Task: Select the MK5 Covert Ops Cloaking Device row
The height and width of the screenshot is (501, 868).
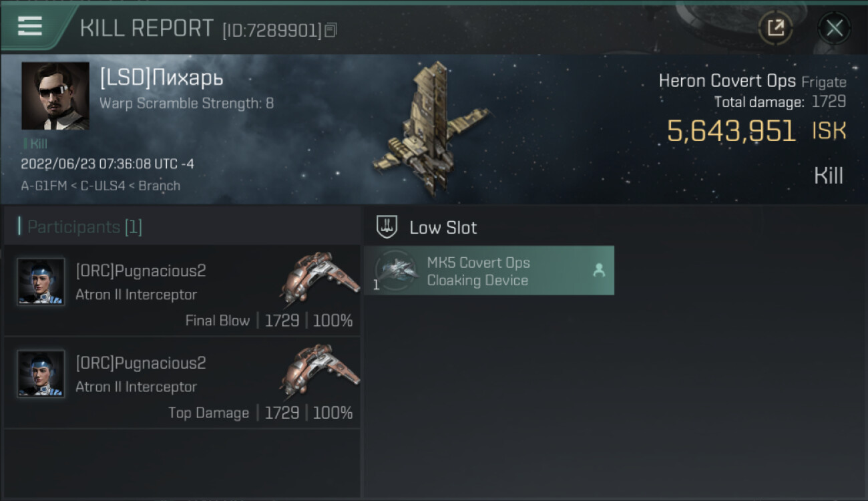Action: tap(489, 271)
